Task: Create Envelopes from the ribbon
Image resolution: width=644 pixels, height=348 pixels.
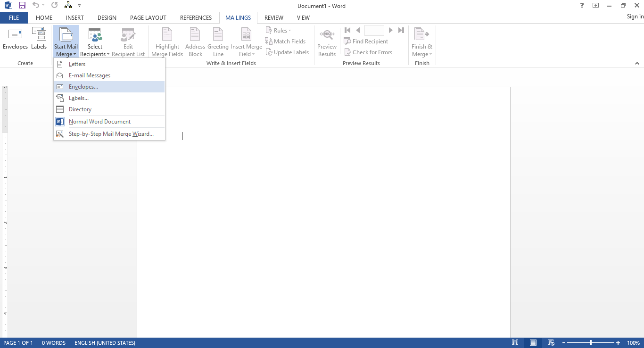Action: point(15,39)
